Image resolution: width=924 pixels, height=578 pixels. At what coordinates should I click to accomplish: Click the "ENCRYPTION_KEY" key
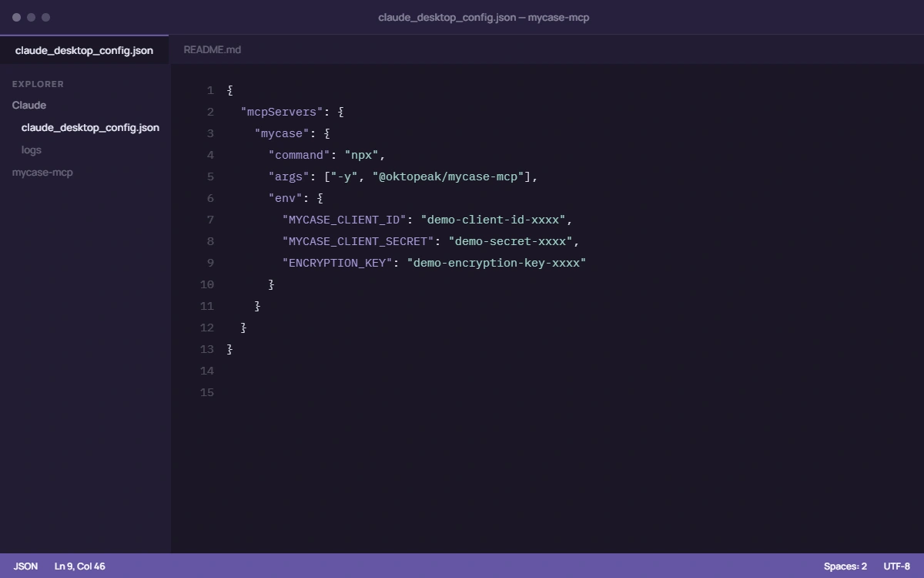pyautogui.click(x=337, y=263)
